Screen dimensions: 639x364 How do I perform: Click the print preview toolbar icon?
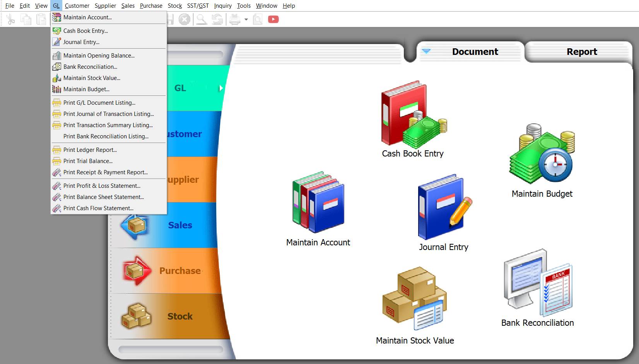click(x=257, y=19)
